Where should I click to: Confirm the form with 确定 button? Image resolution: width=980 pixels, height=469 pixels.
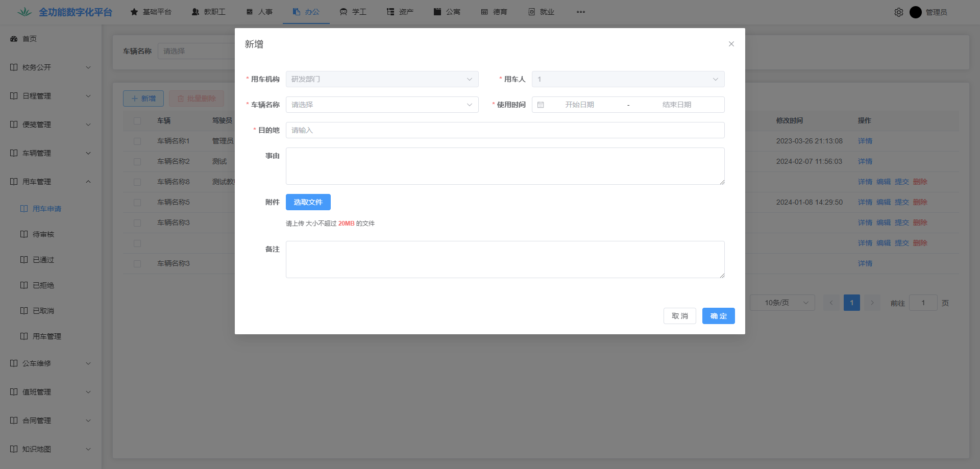pos(718,316)
